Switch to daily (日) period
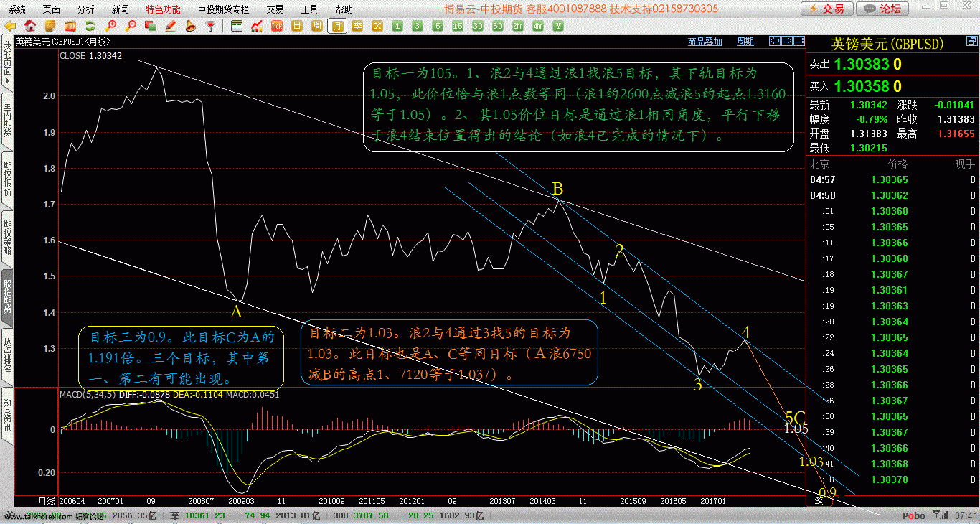This screenshot has width=980, height=524. point(297,26)
